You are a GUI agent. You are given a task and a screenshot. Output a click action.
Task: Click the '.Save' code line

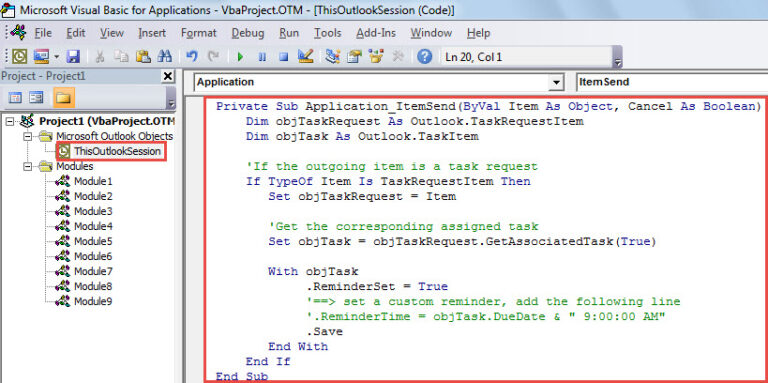point(324,332)
